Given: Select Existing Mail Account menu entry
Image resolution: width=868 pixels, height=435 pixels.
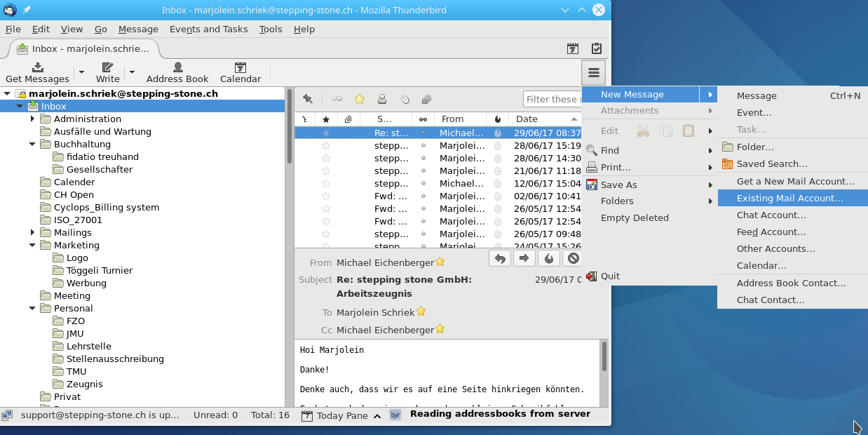Looking at the screenshot, I should 789,198.
